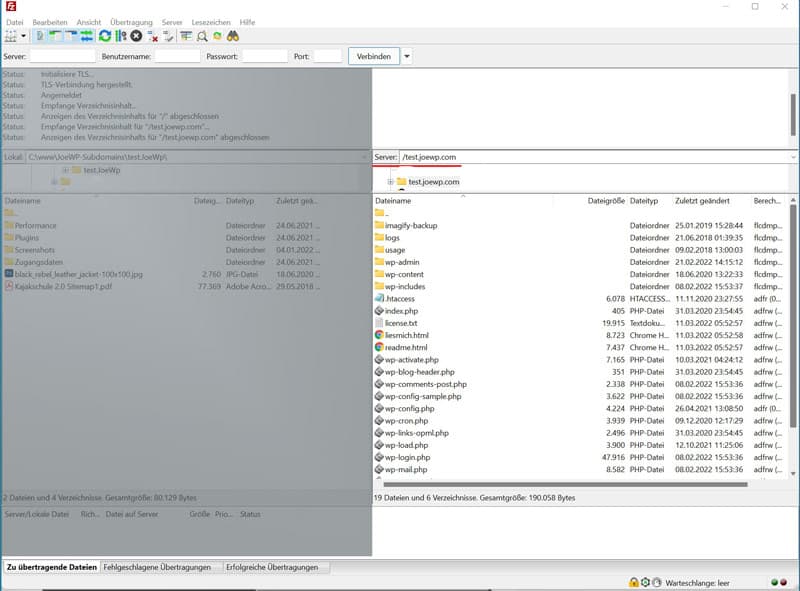Sort remote files by Dateigröße column
The image size is (800, 591).
tap(605, 201)
